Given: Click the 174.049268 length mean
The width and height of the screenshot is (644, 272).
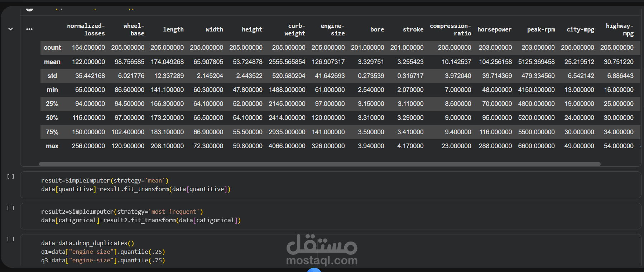Looking at the screenshot, I should pyautogui.click(x=167, y=62).
